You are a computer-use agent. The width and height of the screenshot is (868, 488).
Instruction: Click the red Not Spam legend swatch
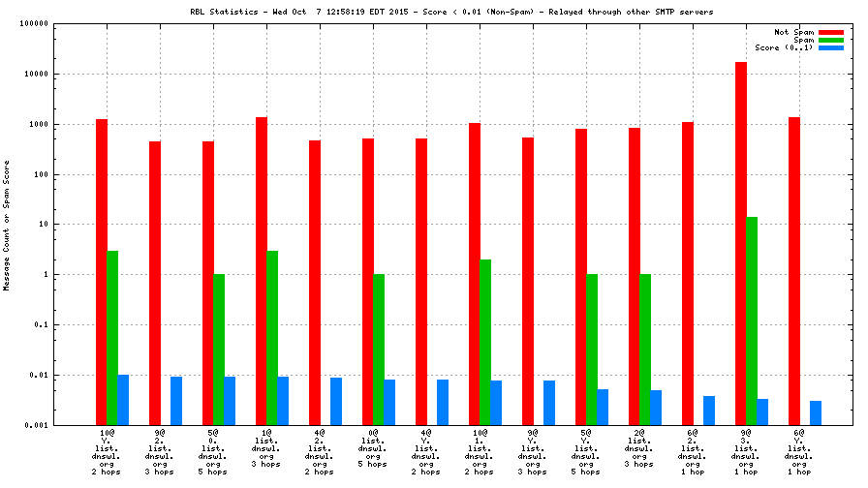[x=831, y=32]
